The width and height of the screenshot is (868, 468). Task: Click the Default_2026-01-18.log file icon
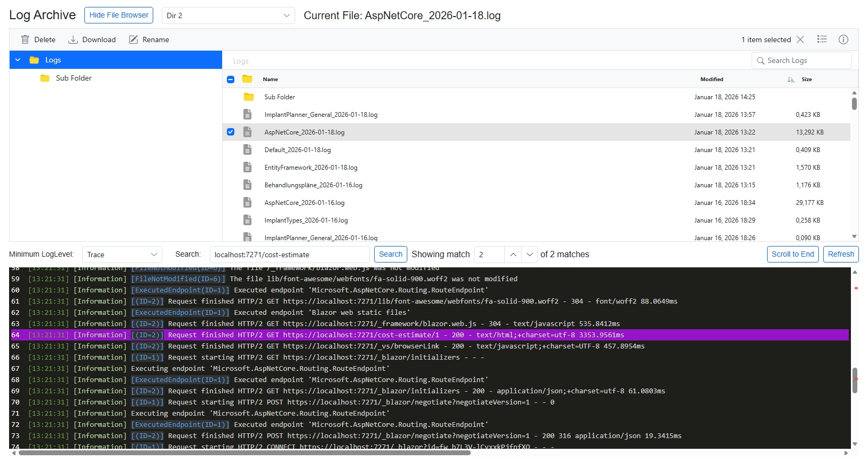[248, 149]
